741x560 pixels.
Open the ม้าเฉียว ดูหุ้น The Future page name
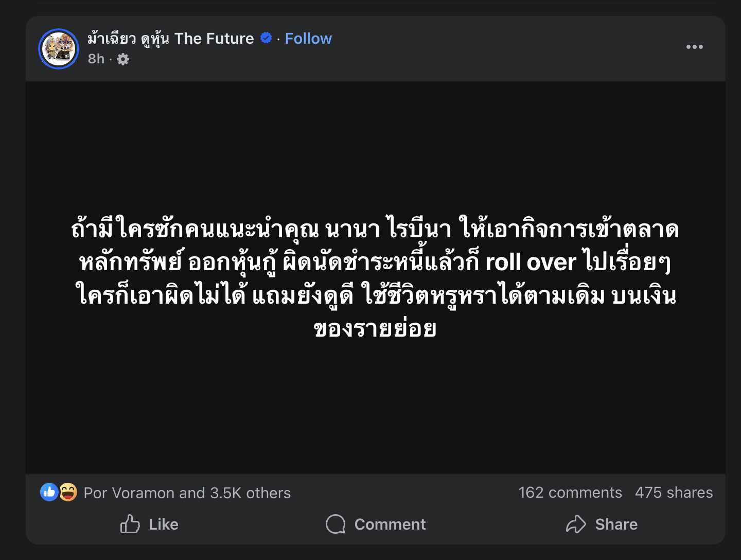tap(170, 39)
